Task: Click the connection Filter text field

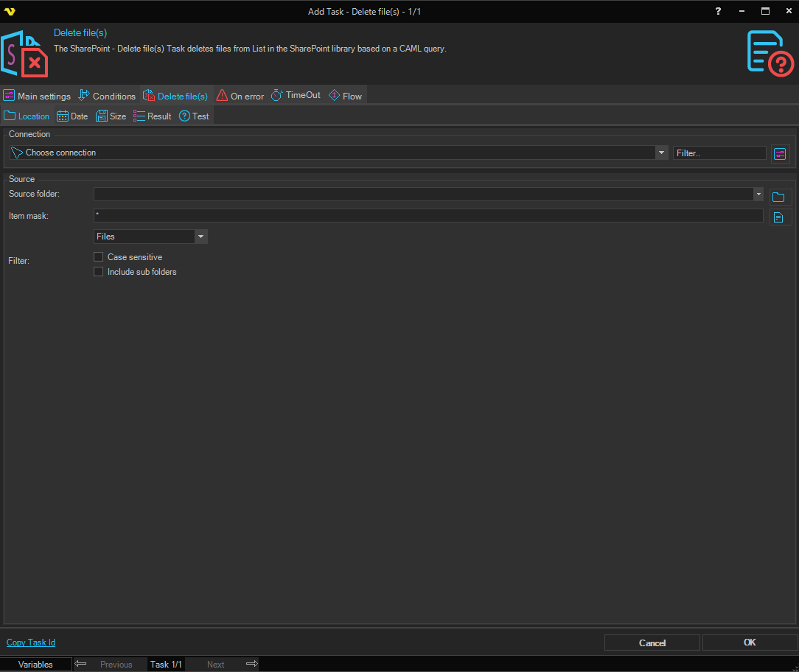Action: pos(719,153)
